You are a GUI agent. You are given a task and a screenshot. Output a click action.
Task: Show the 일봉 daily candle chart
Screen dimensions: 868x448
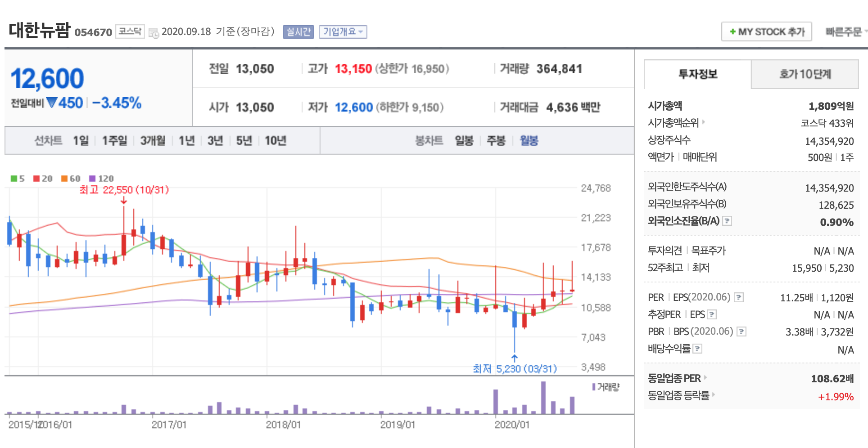pos(464,141)
